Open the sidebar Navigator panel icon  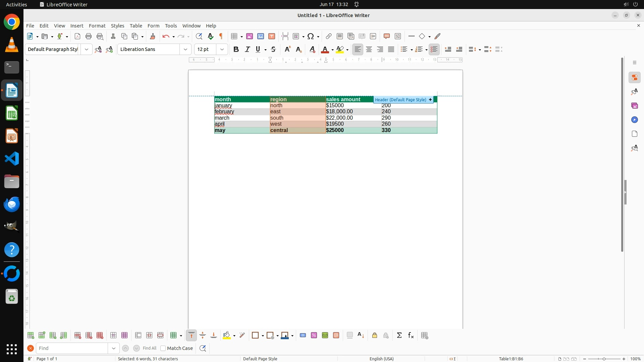tap(634, 120)
